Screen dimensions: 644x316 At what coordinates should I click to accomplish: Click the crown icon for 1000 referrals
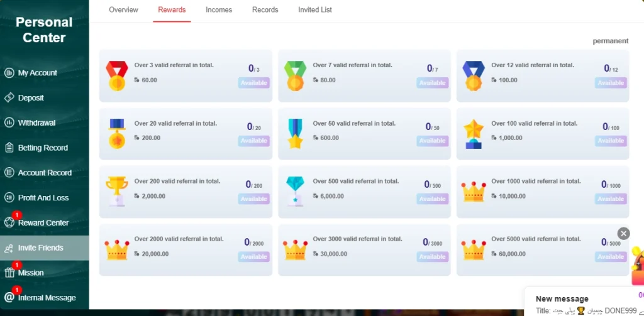[x=474, y=192]
